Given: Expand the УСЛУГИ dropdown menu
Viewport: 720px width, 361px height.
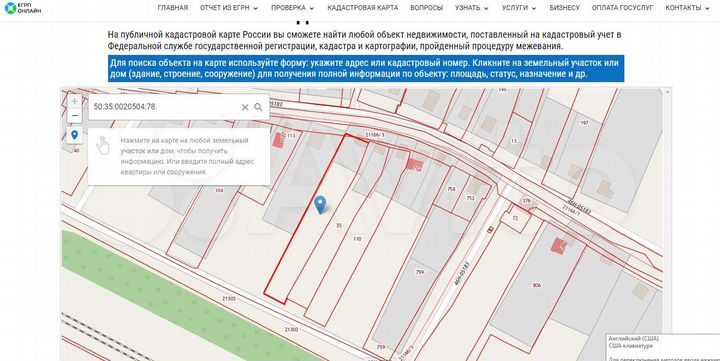Looking at the screenshot, I should (x=519, y=8).
